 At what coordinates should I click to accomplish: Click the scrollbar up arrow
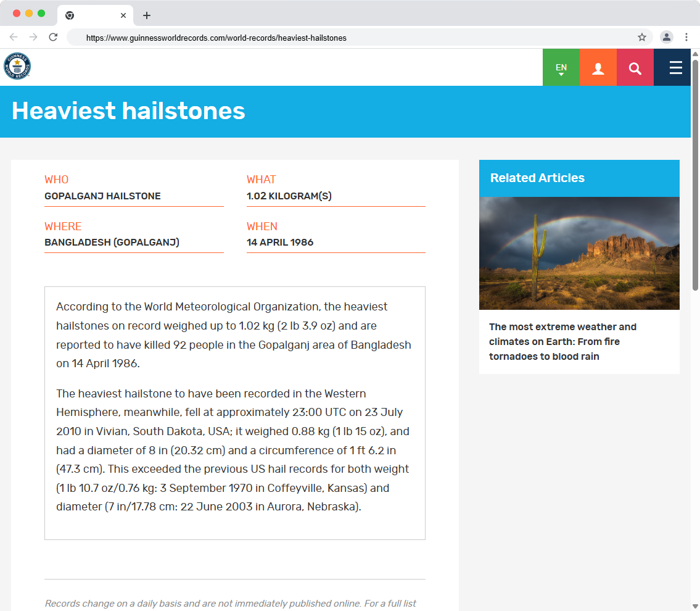[695, 54]
